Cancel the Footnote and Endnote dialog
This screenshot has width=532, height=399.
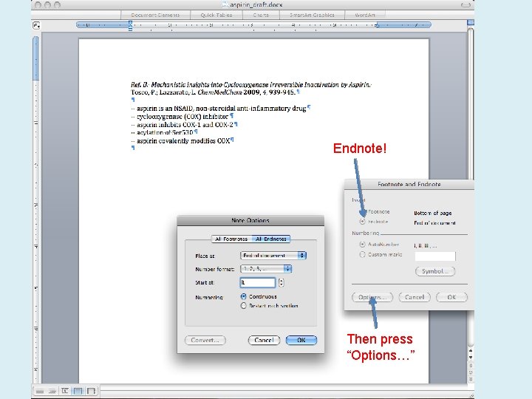click(415, 297)
